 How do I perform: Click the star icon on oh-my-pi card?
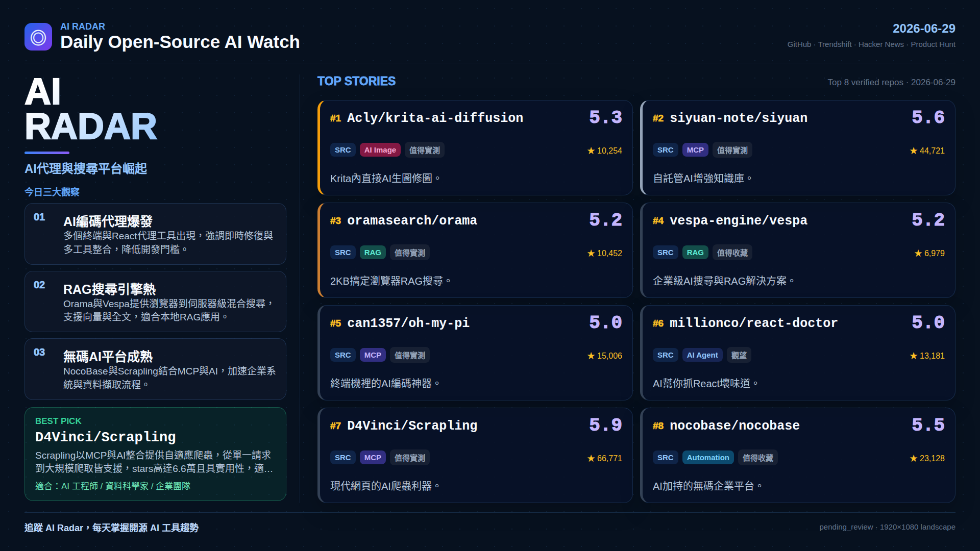(x=591, y=356)
